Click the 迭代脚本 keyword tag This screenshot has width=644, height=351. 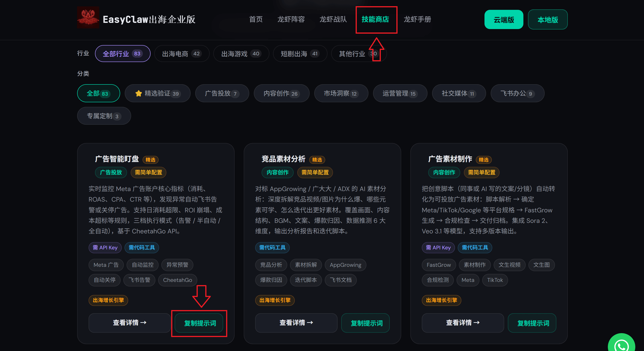coord(306,280)
